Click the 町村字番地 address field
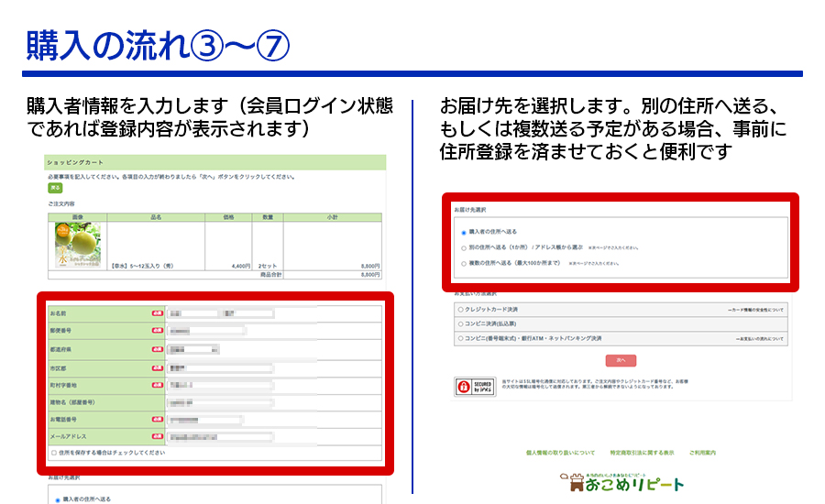Viewport: 825px width, 504px height. click(221, 385)
